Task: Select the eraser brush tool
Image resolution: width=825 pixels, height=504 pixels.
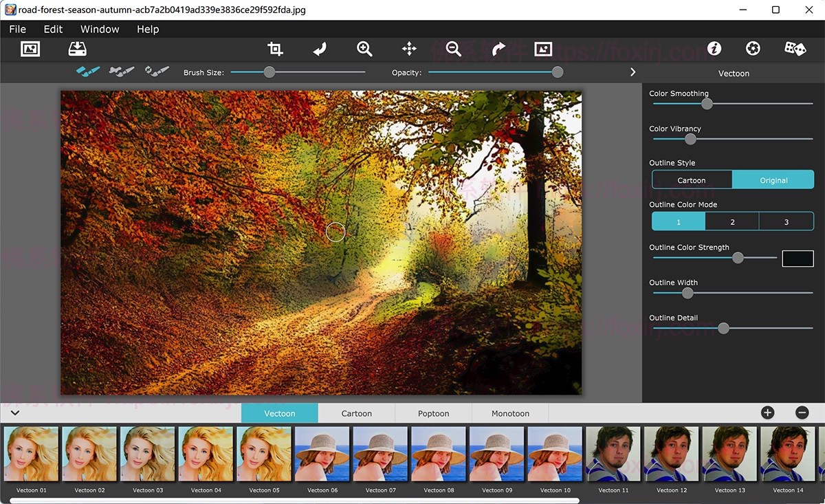Action: click(x=122, y=69)
